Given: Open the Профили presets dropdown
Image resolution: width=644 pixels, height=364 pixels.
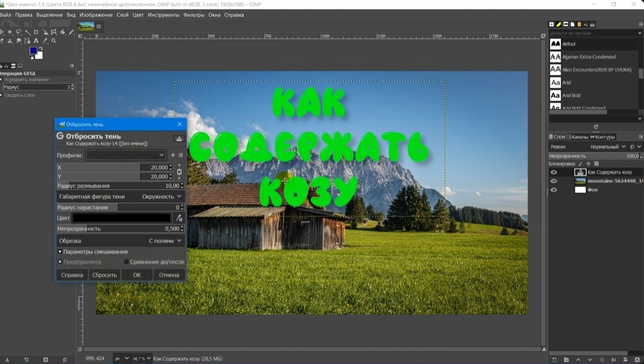Looking at the screenshot, I should click(x=126, y=155).
